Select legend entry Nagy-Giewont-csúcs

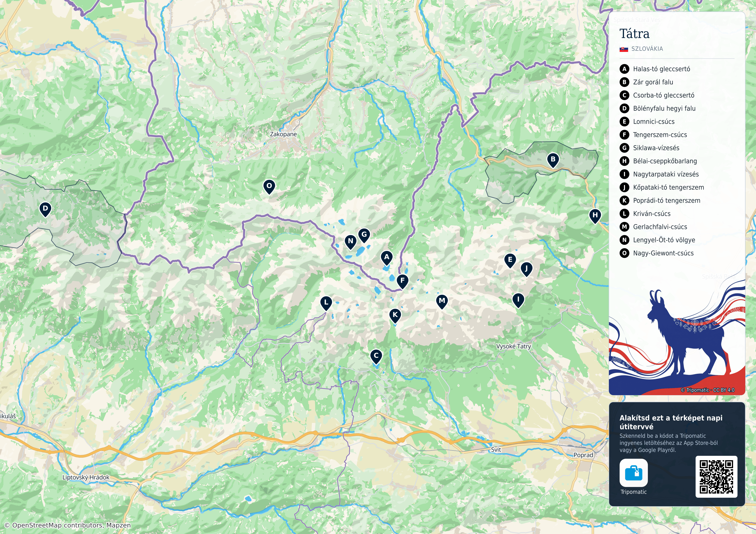[657, 253]
